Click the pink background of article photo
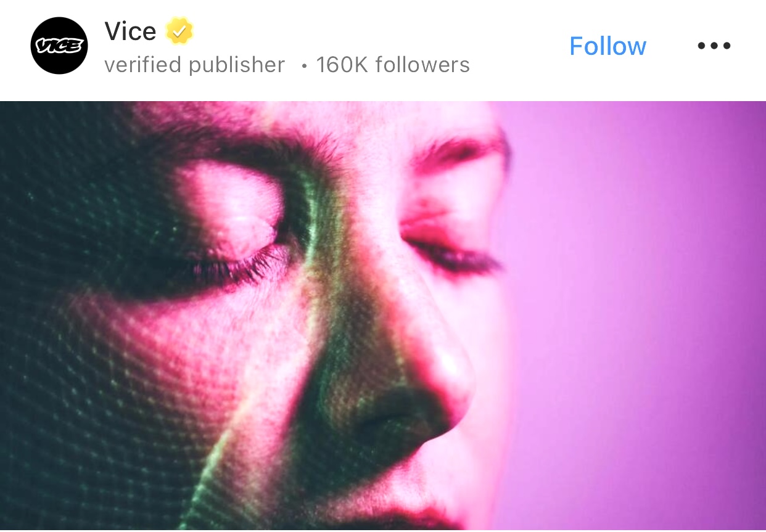766x532 pixels. 635,308
